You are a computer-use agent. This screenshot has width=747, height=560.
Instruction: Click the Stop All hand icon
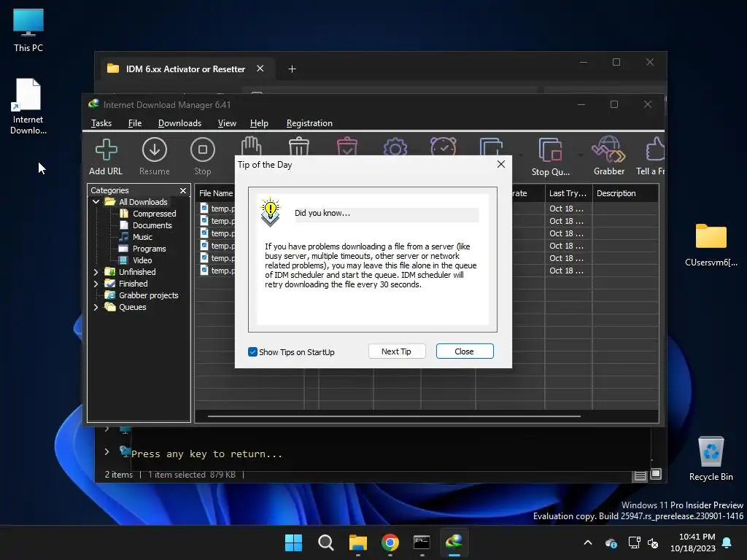pos(251,146)
